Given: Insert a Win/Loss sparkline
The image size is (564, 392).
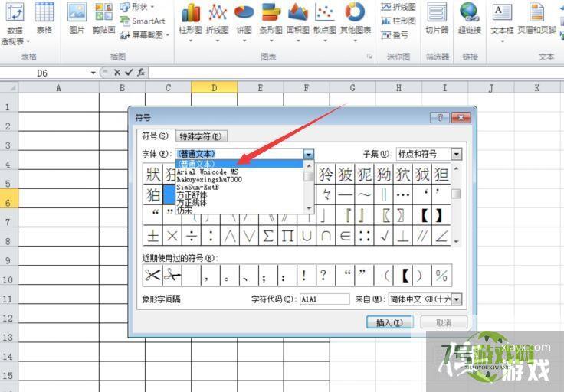Looking at the screenshot, I should (395, 35).
